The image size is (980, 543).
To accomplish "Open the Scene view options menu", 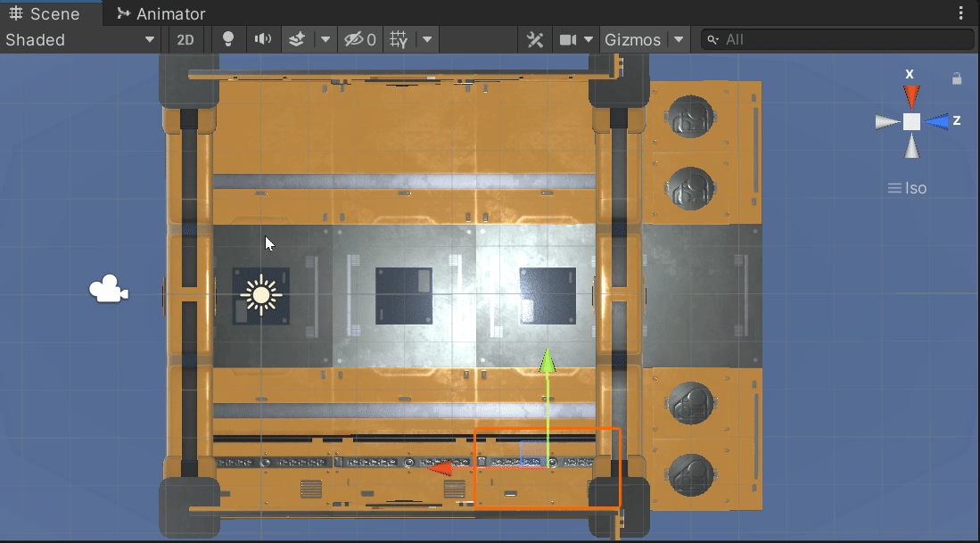I will coord(960,13).
